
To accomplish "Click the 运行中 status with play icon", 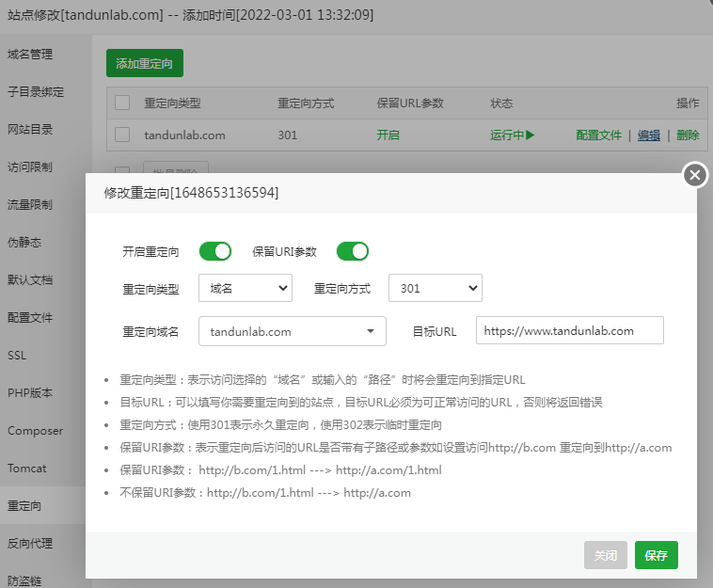I will (512, 135).
